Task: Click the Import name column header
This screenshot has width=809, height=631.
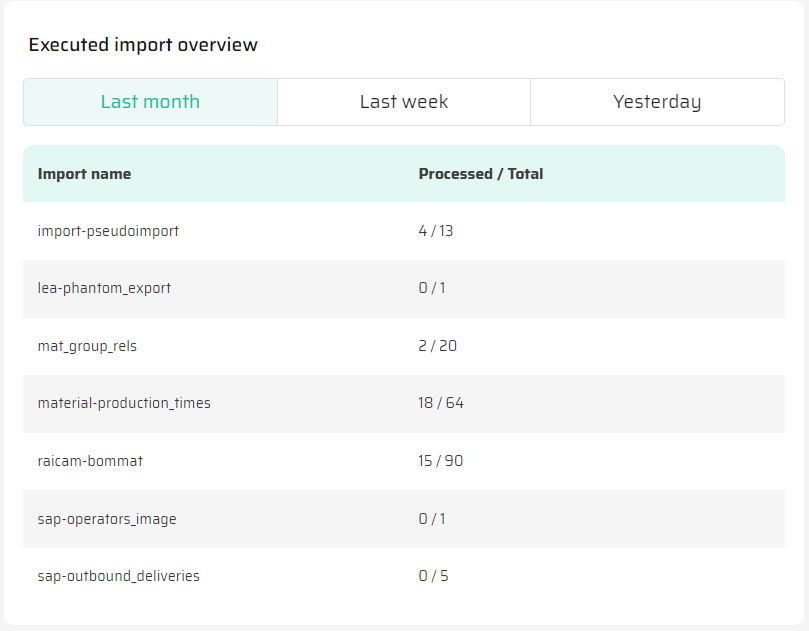Action: click(84, 174)
